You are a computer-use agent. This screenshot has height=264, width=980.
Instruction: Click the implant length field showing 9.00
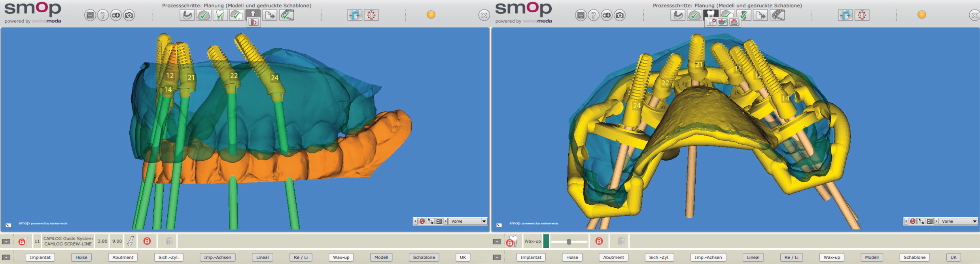pyautogui.click(x=117, y=241)
